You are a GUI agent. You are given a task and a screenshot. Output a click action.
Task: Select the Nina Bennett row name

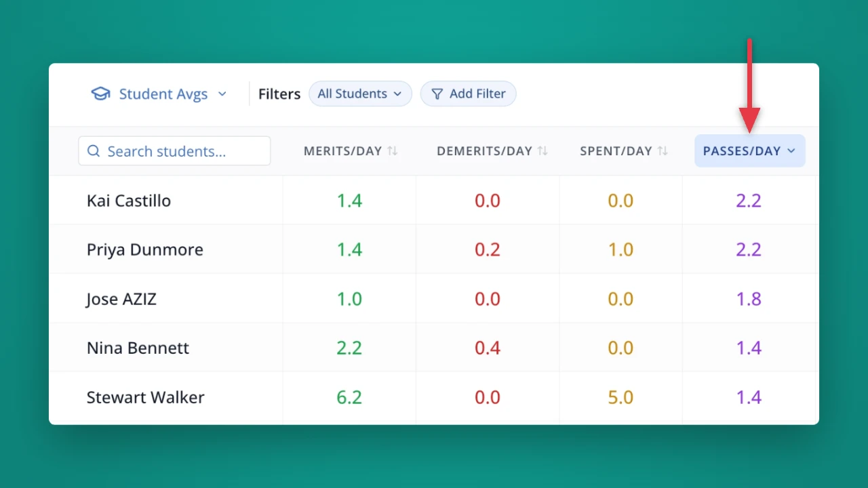coord(138,348)
